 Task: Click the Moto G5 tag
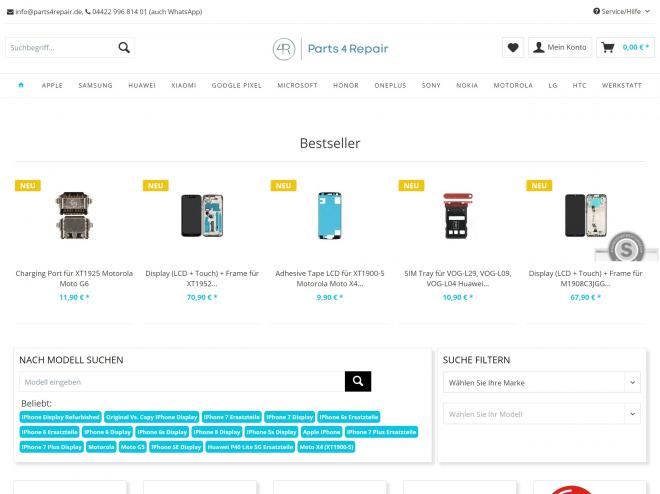click(x=133, y=447)
